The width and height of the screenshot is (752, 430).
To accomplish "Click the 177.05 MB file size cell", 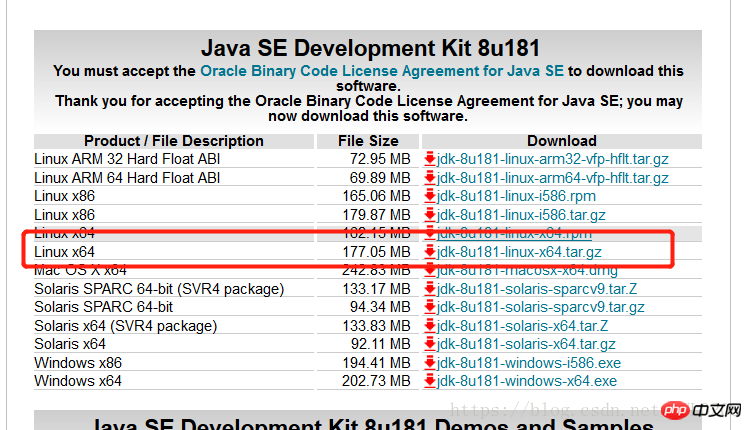I will coord(376,252).
